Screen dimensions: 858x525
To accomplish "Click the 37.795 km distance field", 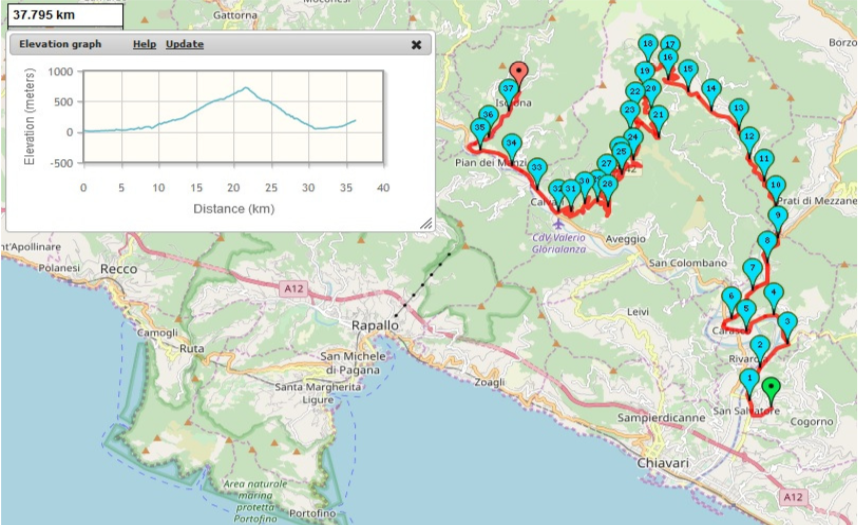I will tap(62, 15).
